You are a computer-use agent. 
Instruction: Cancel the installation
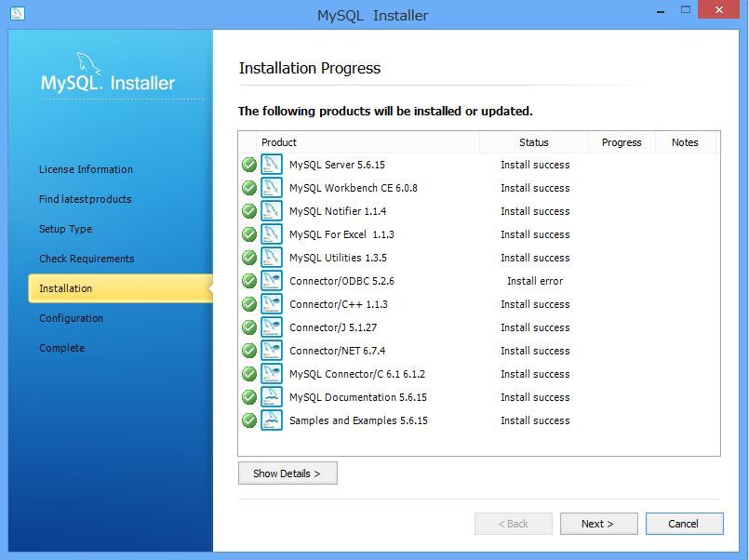[x=684, y=524]
